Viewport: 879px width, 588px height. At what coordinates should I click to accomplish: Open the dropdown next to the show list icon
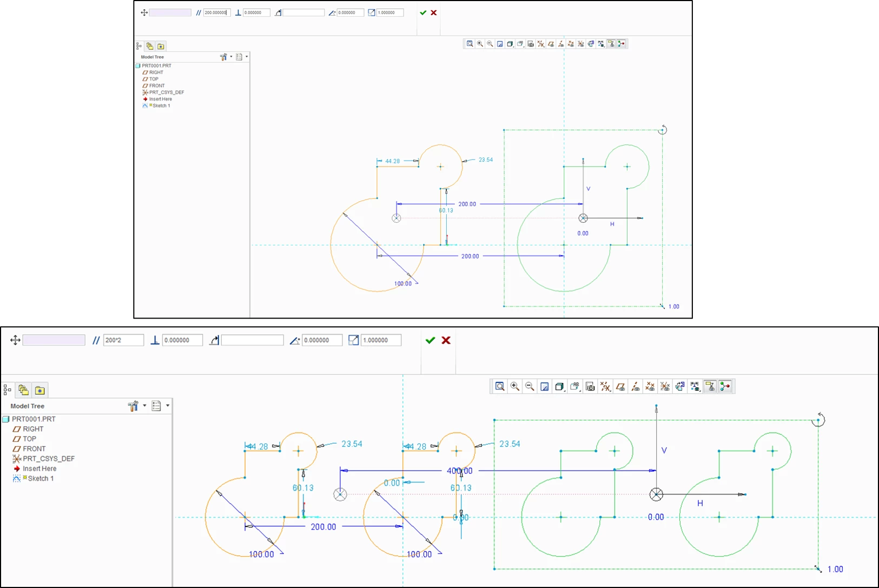point(168,405)
